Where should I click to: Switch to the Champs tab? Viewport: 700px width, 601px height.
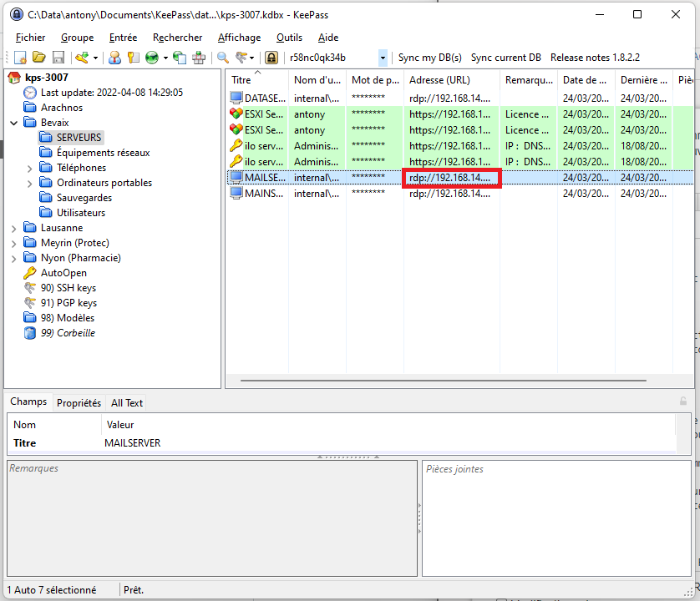click(x=28, y=402)
